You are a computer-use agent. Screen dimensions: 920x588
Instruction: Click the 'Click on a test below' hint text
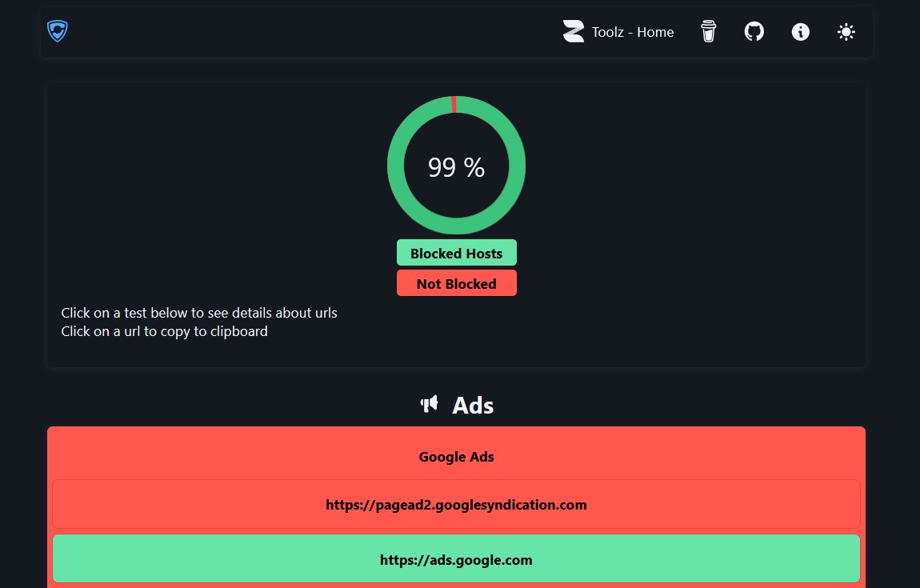point(199,313)
